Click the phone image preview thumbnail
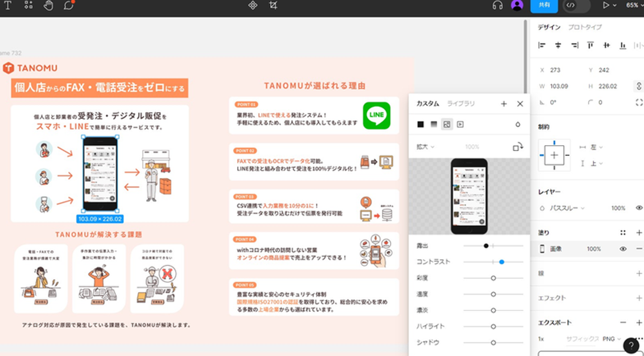This screenshot has height=356, width=644. coord(469,196)
